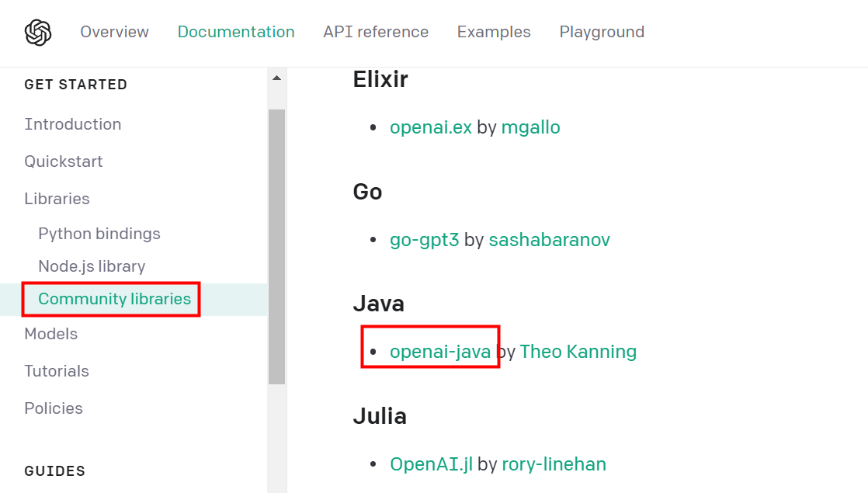This screenshot has height=493, width=868.
Task: Switch to Documentation tab
Action: pos(236,32)
